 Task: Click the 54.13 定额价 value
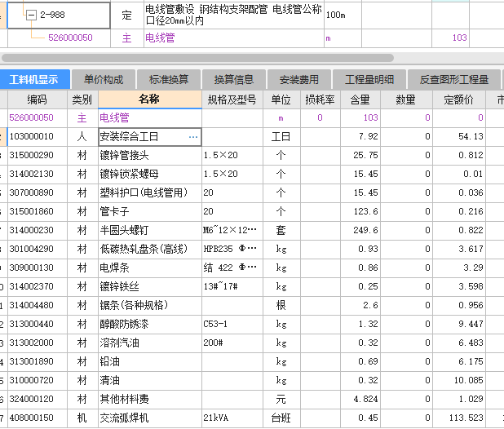click(471, 136)
